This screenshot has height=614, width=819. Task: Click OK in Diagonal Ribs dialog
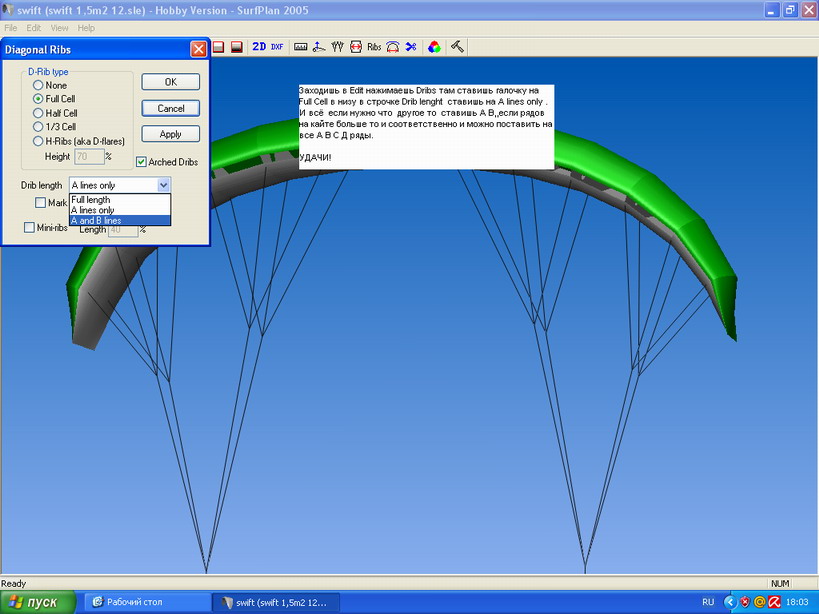[x=170, y=82]
